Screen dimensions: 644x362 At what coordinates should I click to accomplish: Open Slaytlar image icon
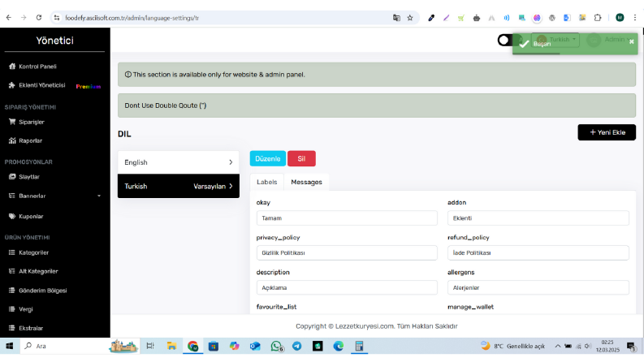tap(12, 176)
